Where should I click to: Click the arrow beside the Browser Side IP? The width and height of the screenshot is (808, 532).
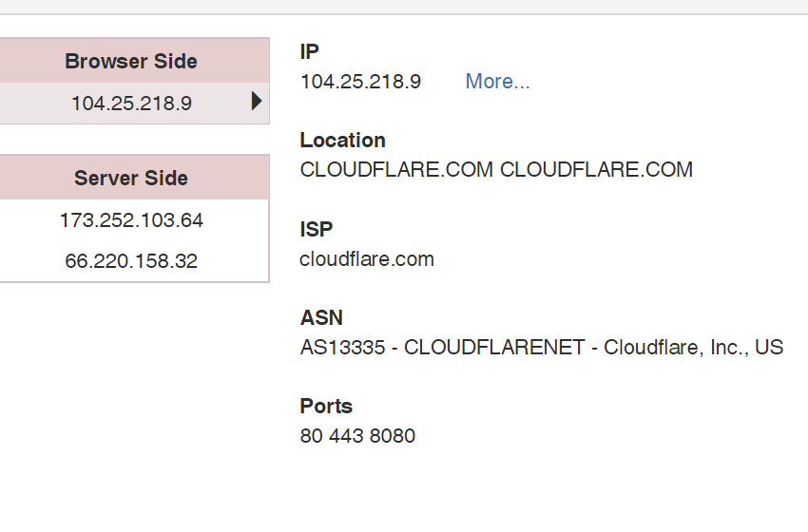coord(257,102)
